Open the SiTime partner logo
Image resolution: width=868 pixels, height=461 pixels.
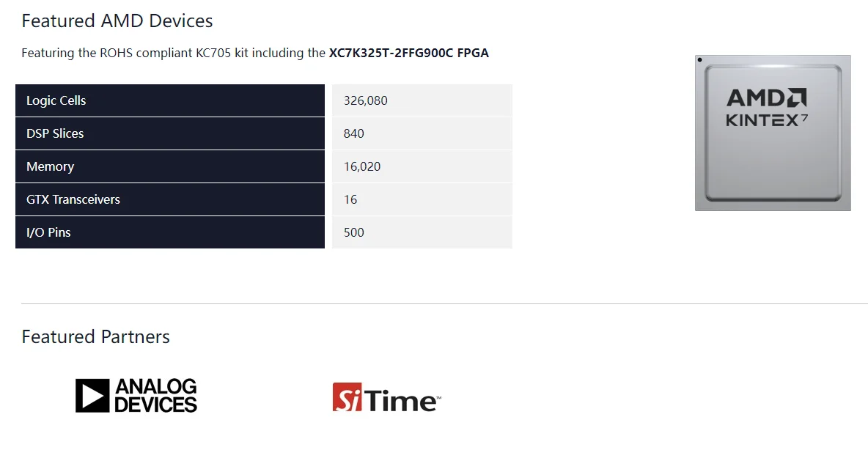click(386, 397)
